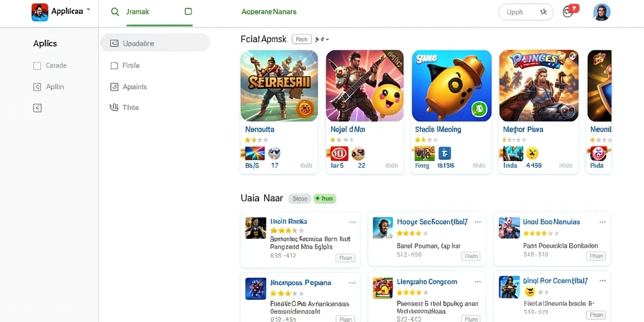Click the Upodaire icon in sidebar
This screenshot has height=322, width=644.
tap(114, 43)
